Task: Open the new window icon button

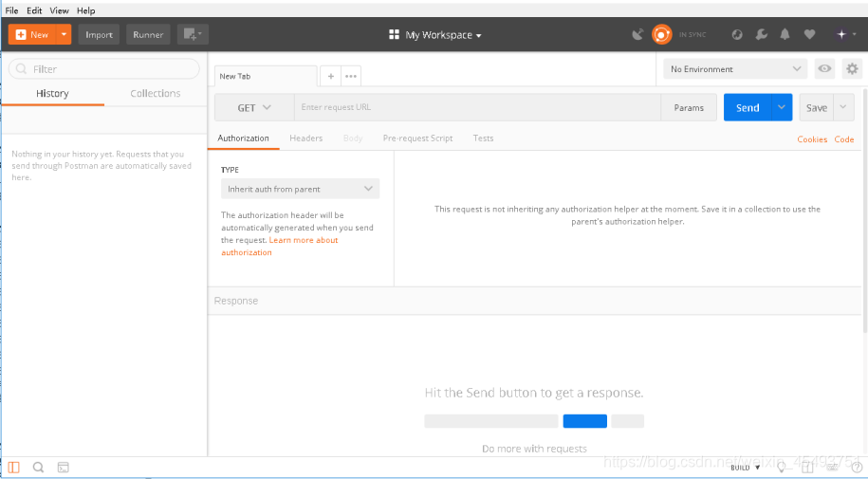Action: point(193,34)
